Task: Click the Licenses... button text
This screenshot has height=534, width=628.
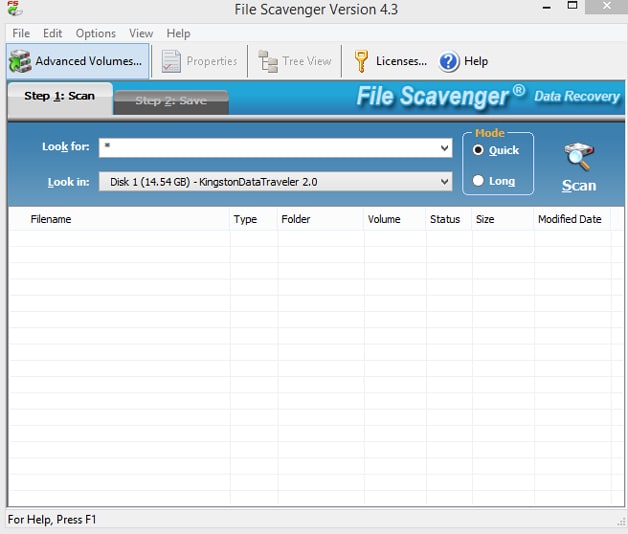Action: click(401, 61)
